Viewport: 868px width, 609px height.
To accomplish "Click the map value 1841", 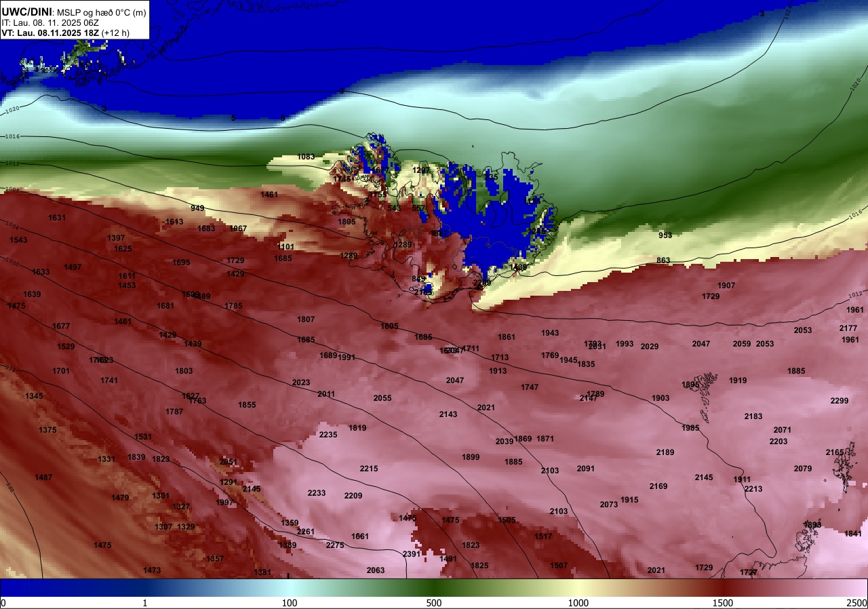I will tap(853, 534).
